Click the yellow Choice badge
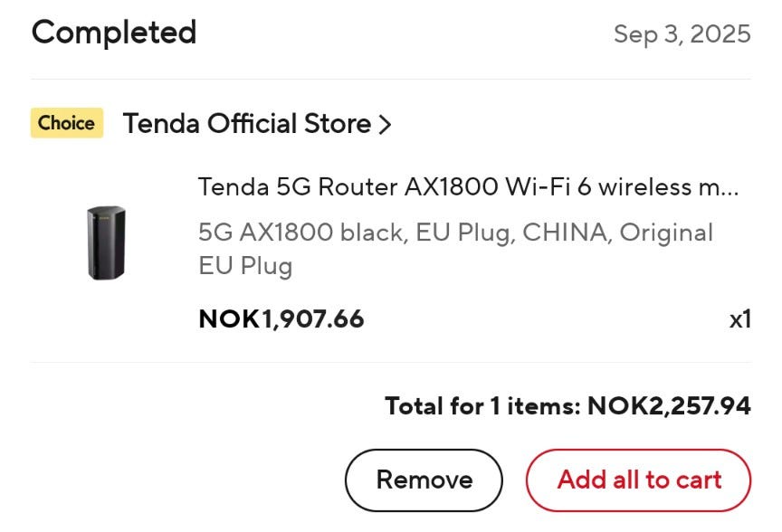 click(67, 123)
